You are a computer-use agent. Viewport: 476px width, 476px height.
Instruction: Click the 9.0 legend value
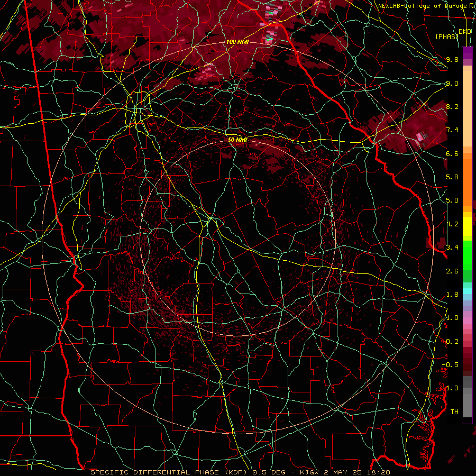452,83
